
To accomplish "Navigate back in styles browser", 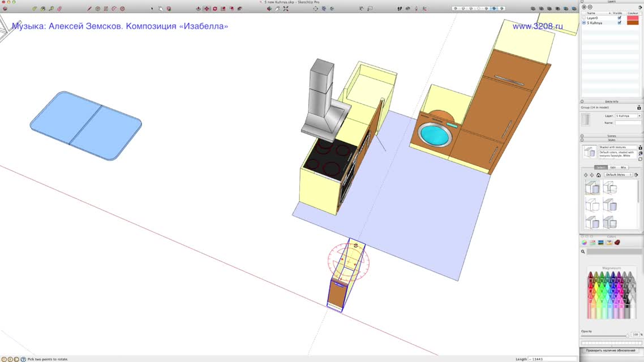I will (586, 175).
